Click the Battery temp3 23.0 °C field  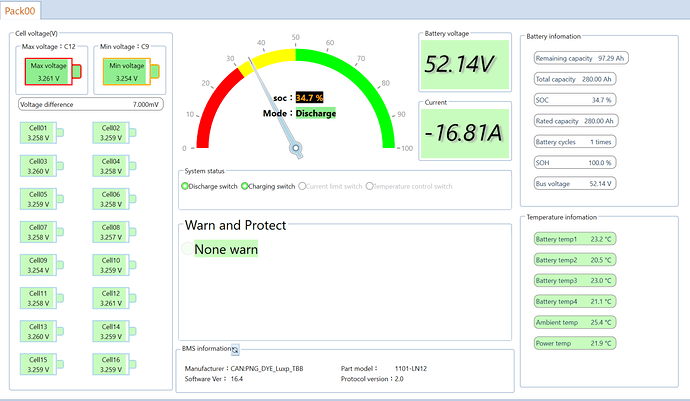point(575,280)
